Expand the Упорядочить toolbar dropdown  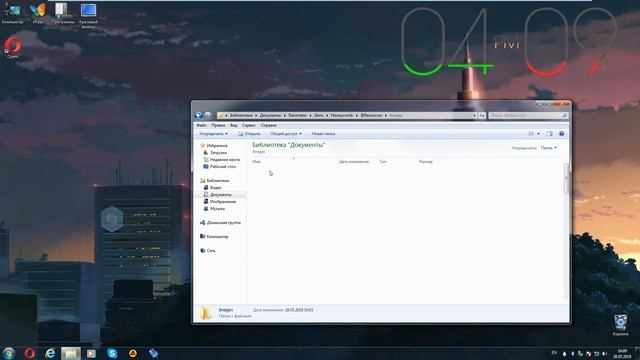click(213, 134)
